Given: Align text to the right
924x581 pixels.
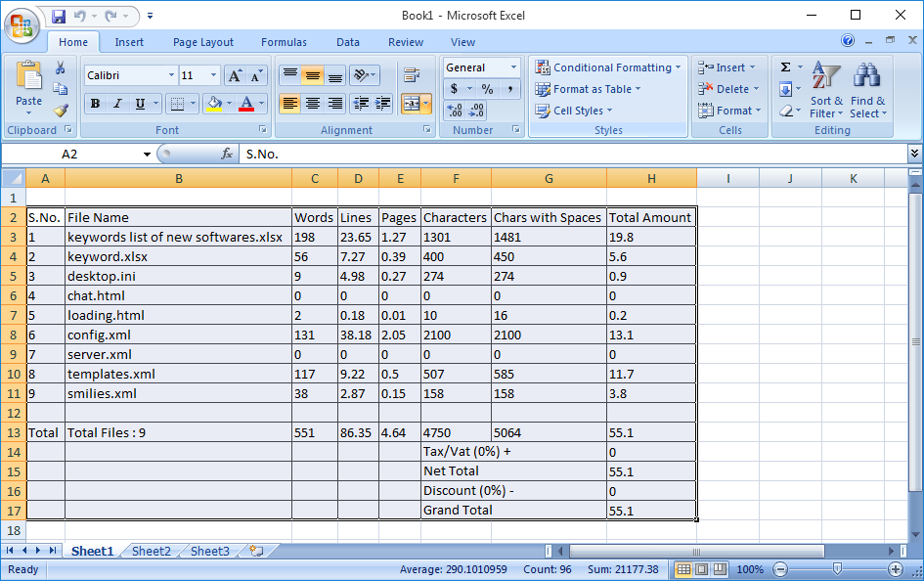Looking at the screenshot, I should click(334, 104).
